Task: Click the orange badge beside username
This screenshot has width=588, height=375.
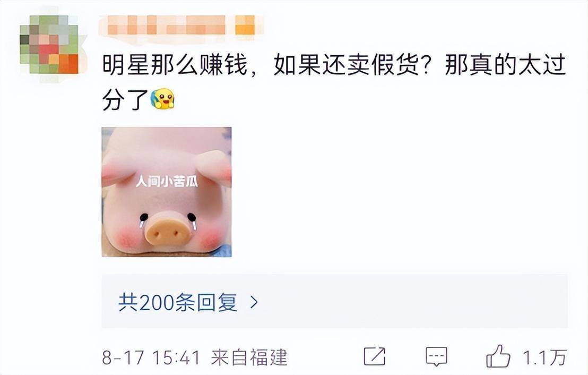Action: click(x=245, y=25)
